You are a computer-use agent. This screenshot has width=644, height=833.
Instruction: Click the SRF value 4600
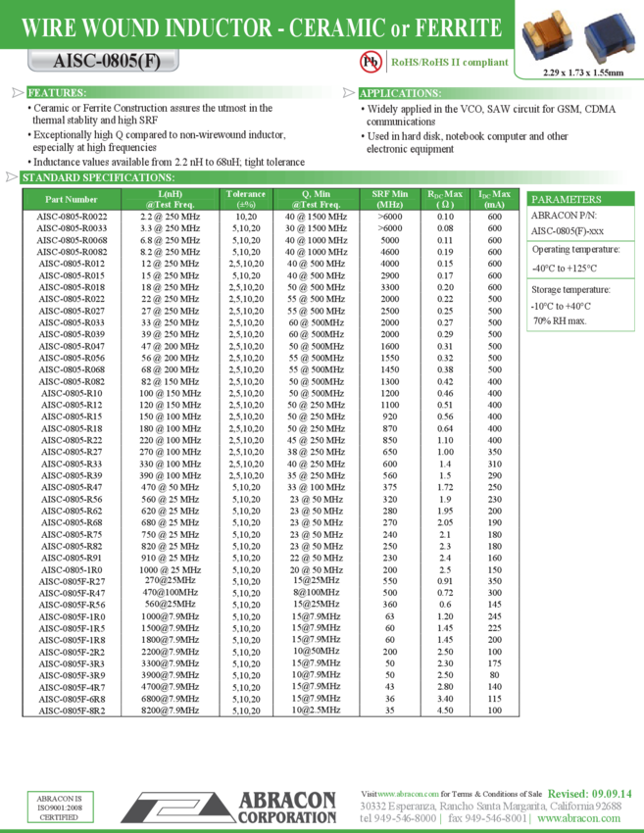[390, 252]
